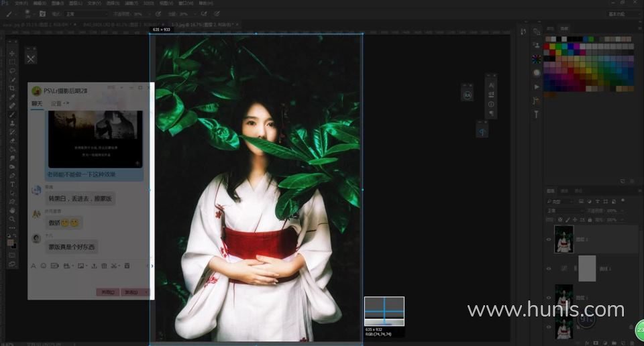Open the Filter menu
The image size is (644, 346).
(x=131, y=3)
